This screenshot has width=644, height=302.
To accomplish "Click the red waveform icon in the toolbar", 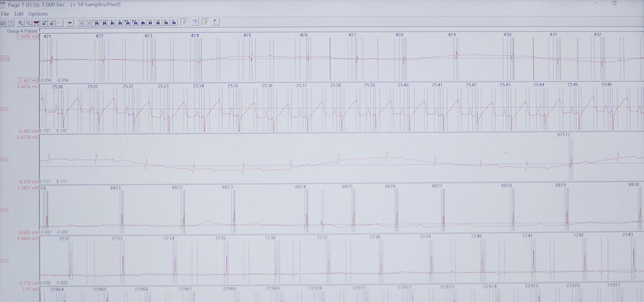I will [36, 23].
